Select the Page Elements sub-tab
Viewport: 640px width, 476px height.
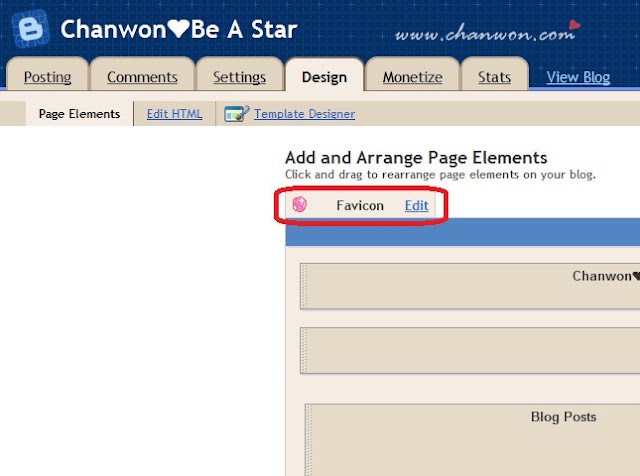pyautogui.click(x=80, y=114)
